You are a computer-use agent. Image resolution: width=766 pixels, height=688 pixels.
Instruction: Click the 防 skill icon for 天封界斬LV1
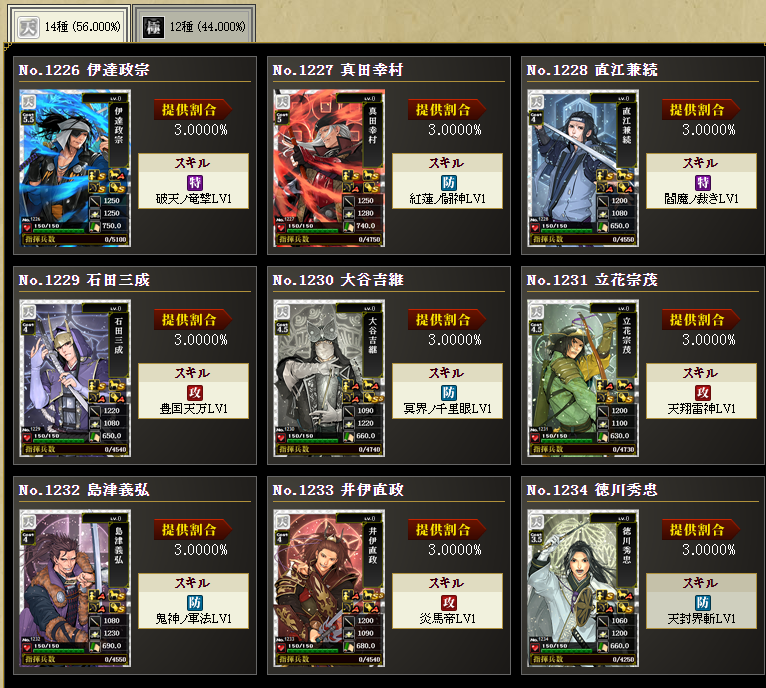pos(703,602)
